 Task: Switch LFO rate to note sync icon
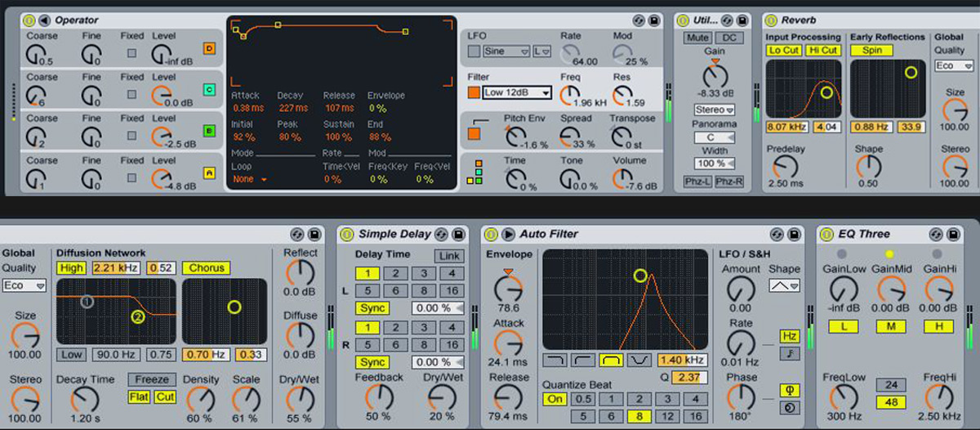point(791,353)
